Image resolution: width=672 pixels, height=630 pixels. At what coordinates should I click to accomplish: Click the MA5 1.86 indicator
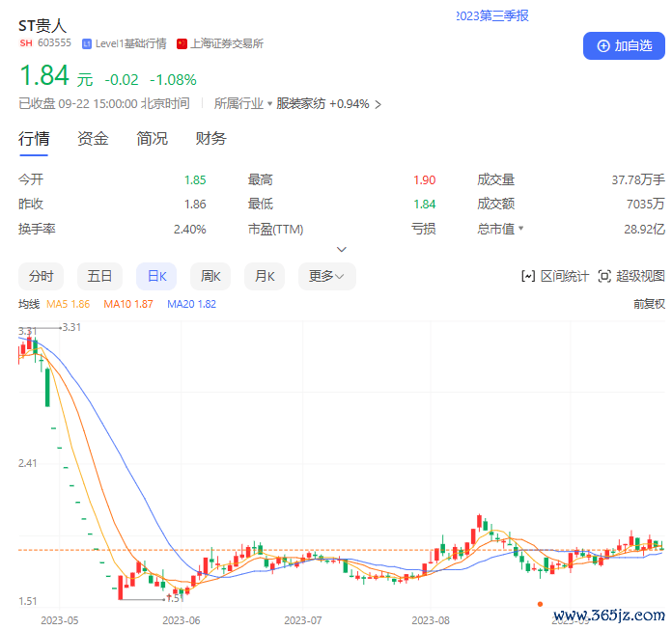(x=69, y=304)
